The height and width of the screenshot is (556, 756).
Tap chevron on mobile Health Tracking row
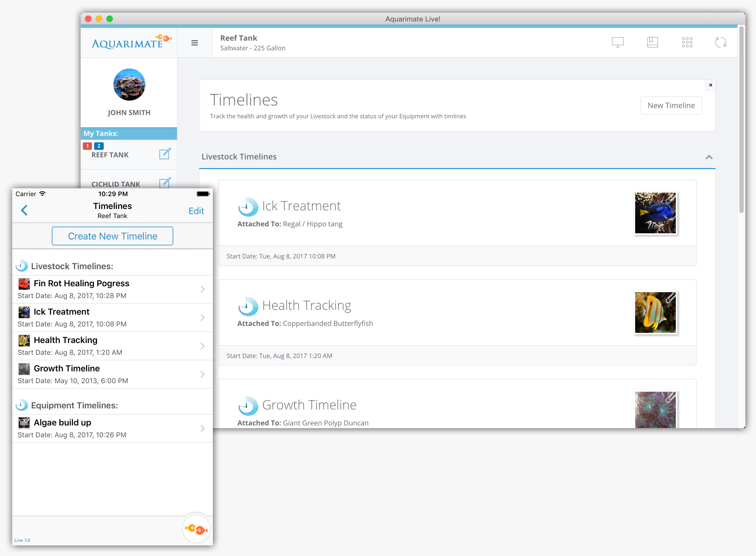(202, 346)
